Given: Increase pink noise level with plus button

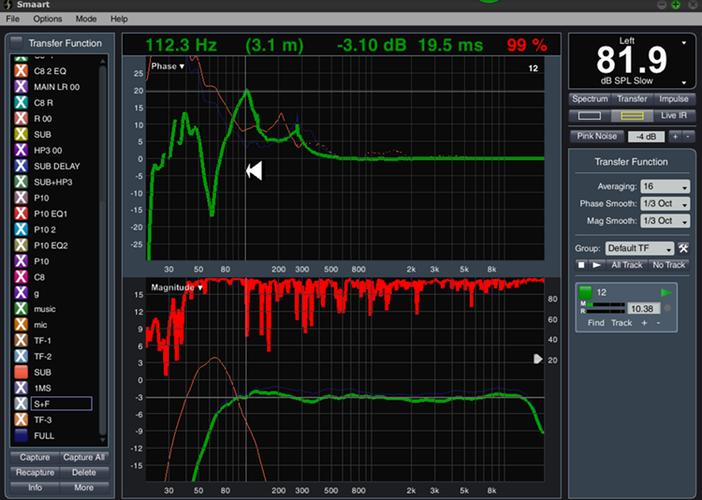Looking at the screenshot, I should tap(675, 137).
